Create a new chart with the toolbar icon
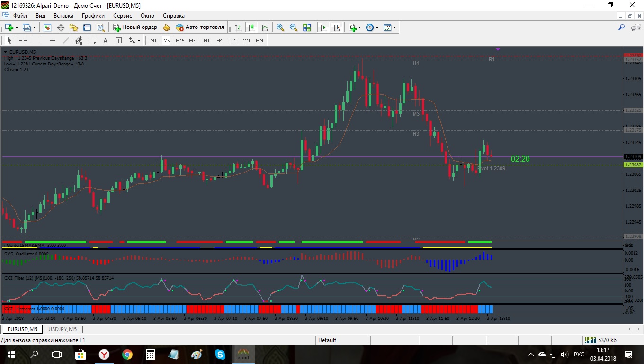 tap(9, 27)
